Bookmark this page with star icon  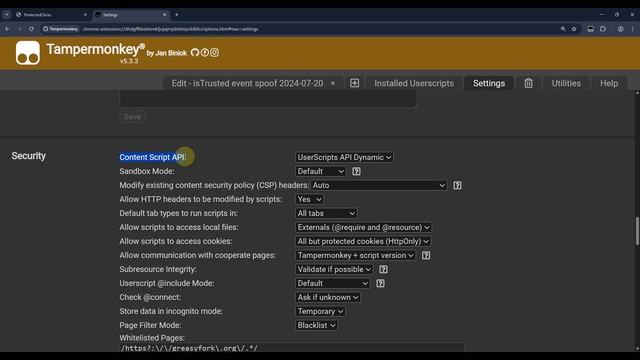coord(574,29)
